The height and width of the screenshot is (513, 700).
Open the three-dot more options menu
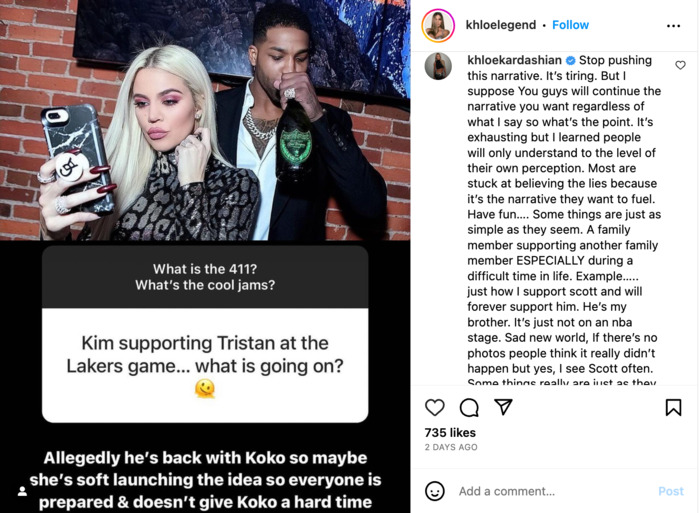point(673,26)
